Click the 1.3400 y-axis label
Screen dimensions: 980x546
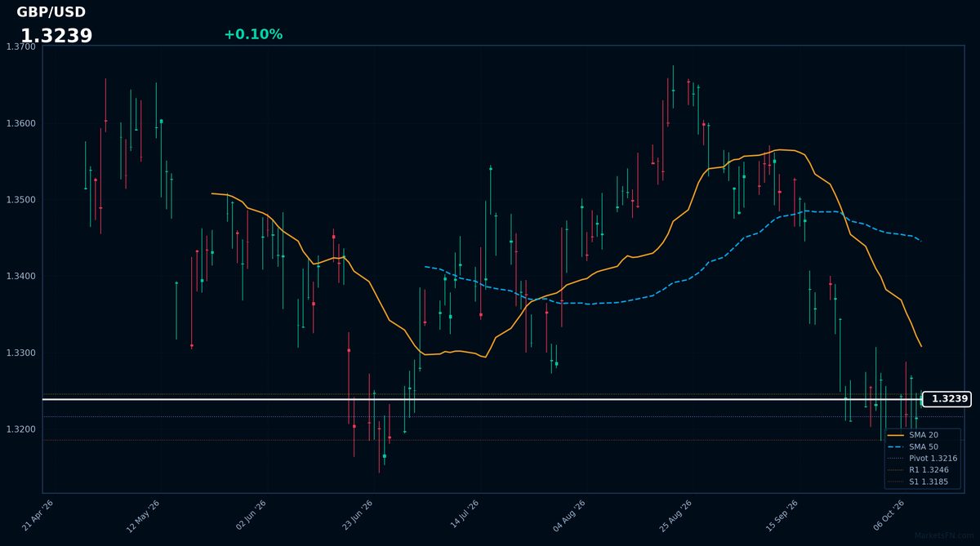pyautogui.click(x=21, y=277)
